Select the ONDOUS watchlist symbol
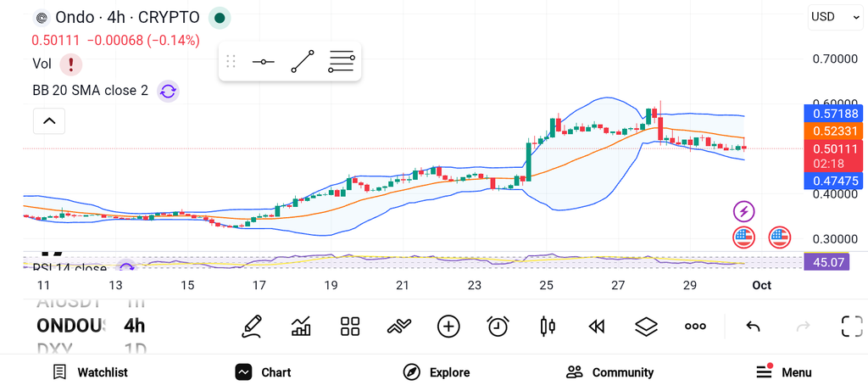This screenshot has height=391, width=868. (70, 326)
